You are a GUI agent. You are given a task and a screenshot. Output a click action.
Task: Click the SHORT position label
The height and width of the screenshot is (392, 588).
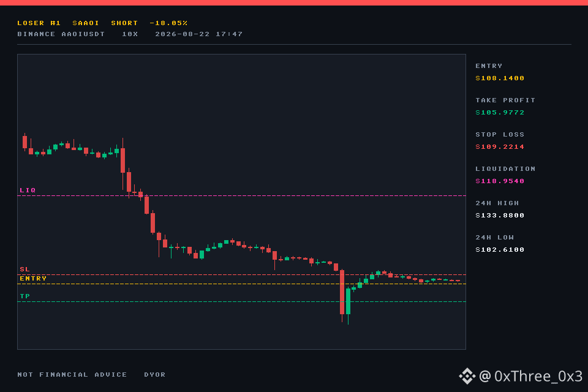[124, 23]
